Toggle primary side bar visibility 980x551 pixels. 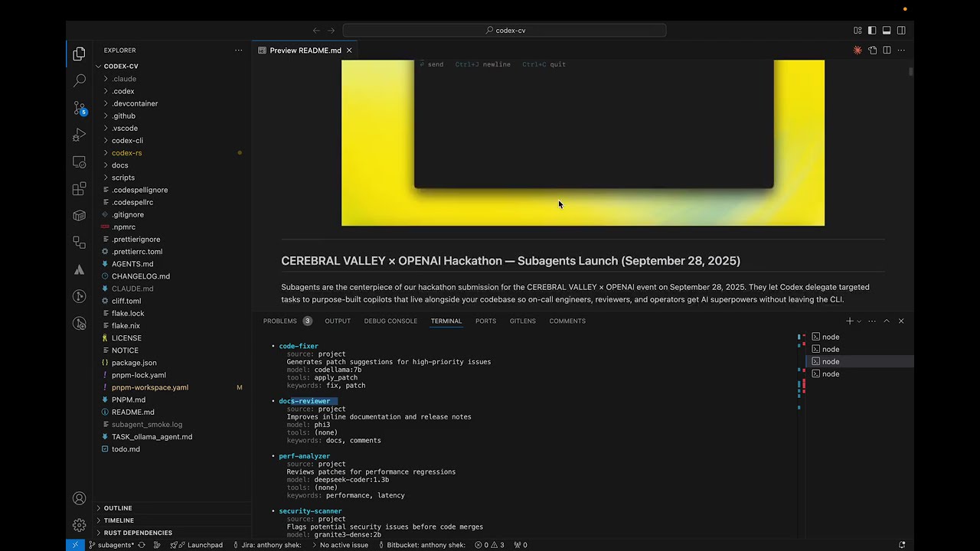pos(872,31)
